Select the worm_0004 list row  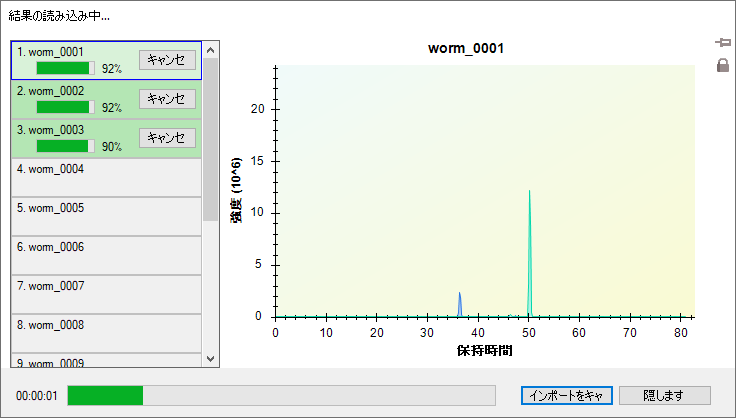[107, 177]
